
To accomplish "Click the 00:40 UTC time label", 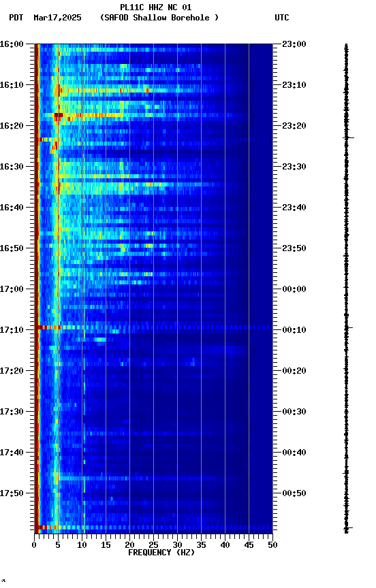I will coord(294,453).
